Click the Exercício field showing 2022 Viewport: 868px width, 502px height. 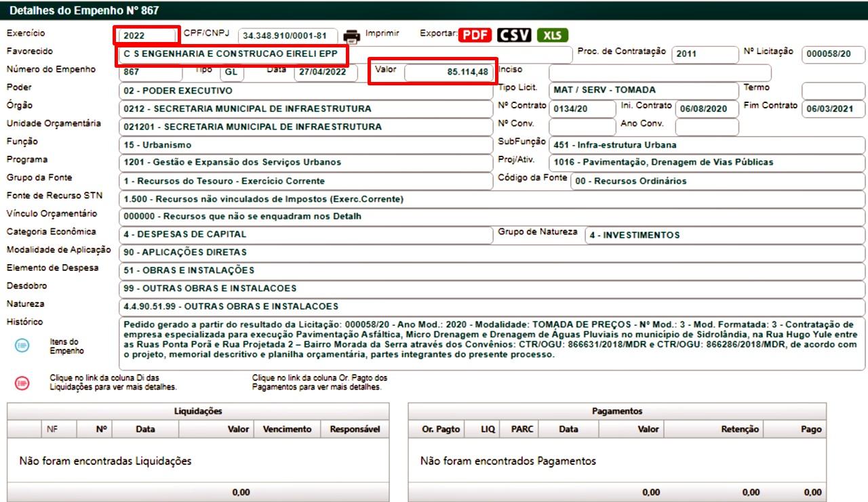click(147, 36)
